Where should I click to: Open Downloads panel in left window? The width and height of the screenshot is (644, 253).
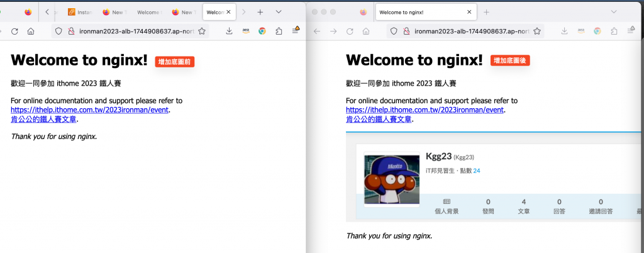(x=229, y=31)
